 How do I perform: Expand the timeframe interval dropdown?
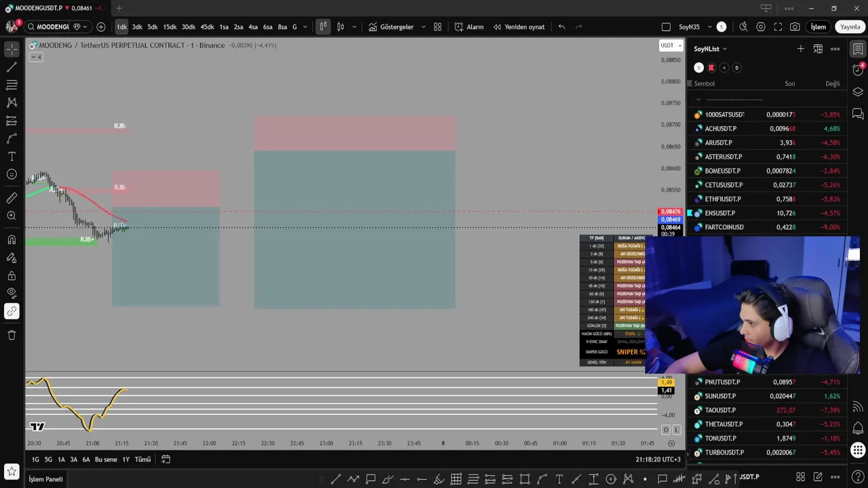point(305,27)
